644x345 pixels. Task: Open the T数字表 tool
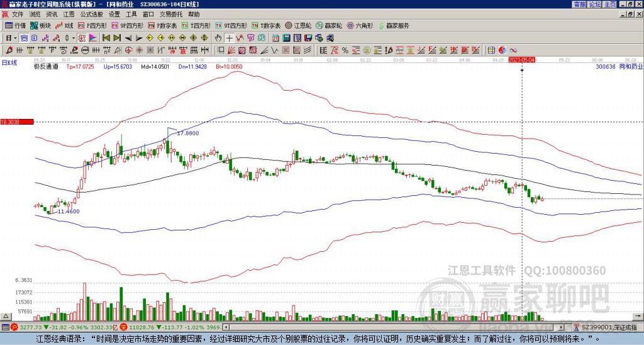(266, 25)
